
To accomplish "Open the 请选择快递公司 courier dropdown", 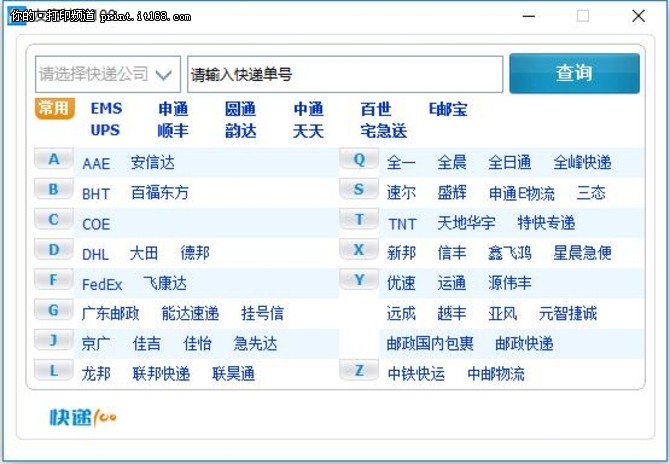I will (x=108, y=74).
